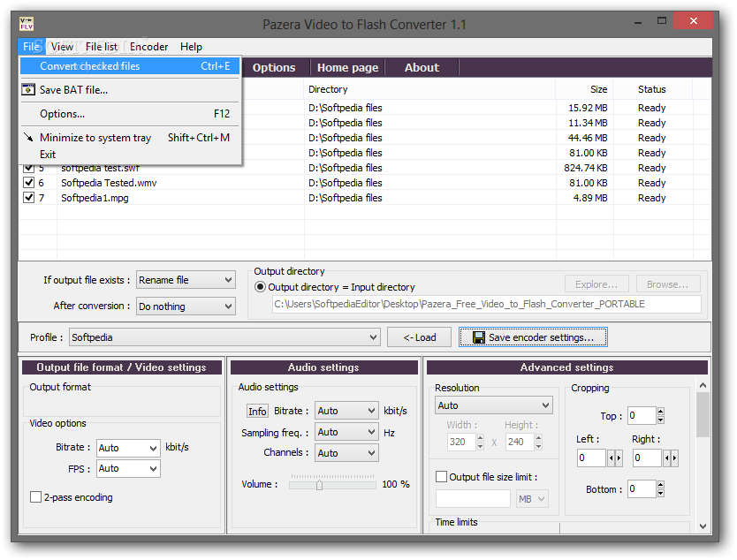Screen dimensions: 737x560
Task: Open the View menu
Action: [x=62, y=47]
